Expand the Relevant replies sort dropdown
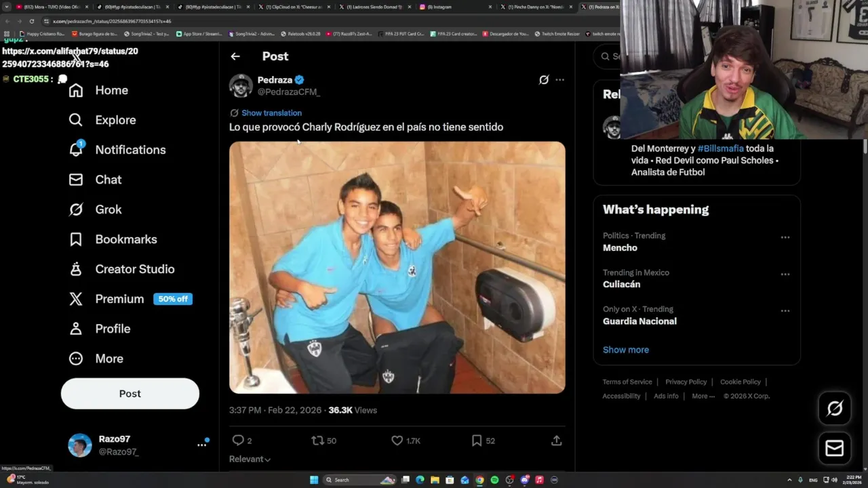The width and height of the screenshot is (868, 488). point(250,459)
